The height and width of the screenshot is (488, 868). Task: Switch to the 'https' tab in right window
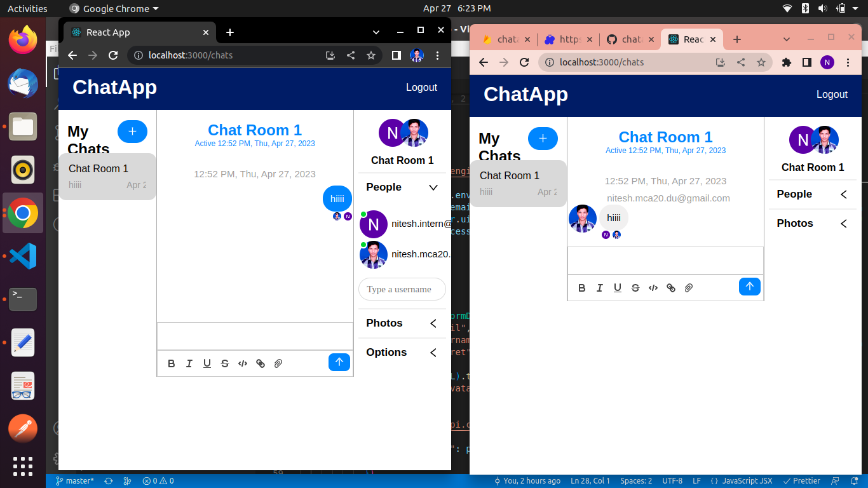pos(567,39)
